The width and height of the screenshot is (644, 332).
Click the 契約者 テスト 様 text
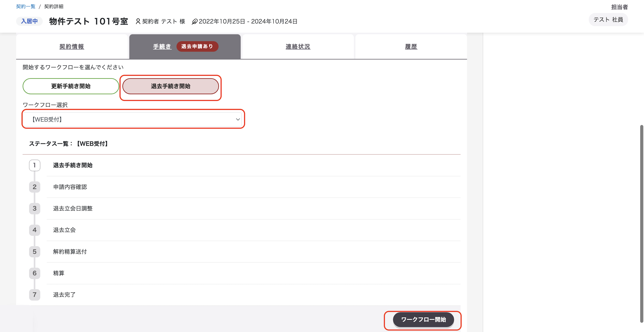[x=164, y=22]
